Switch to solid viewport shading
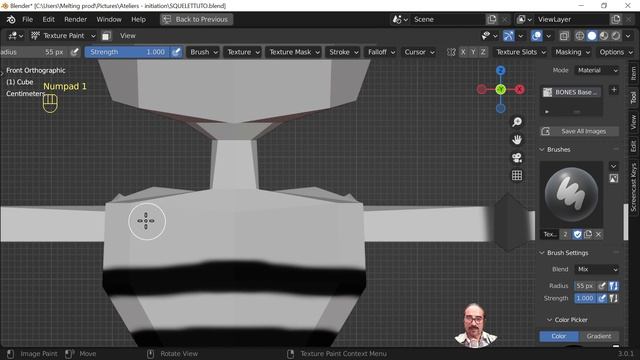 [592, 36]
